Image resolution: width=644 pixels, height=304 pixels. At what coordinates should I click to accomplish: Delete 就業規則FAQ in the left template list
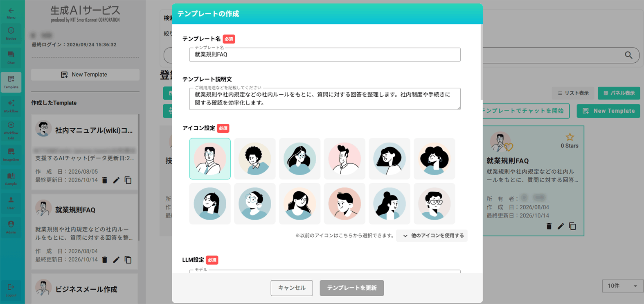(105, 260)
